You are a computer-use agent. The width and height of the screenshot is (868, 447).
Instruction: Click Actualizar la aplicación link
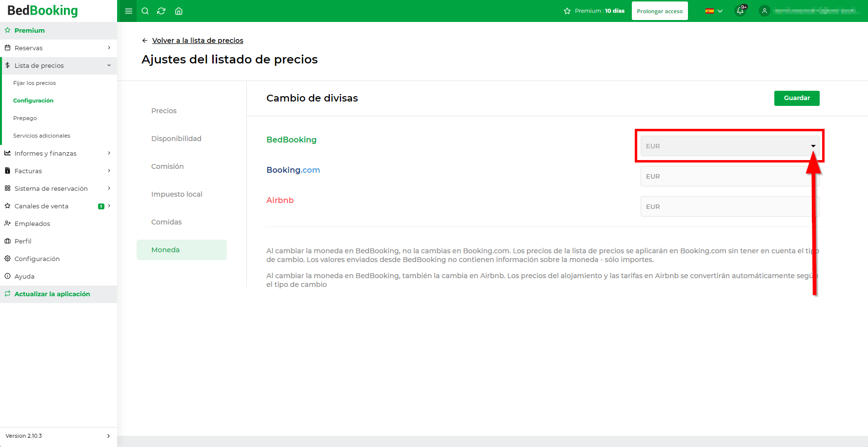pos(52,294)
